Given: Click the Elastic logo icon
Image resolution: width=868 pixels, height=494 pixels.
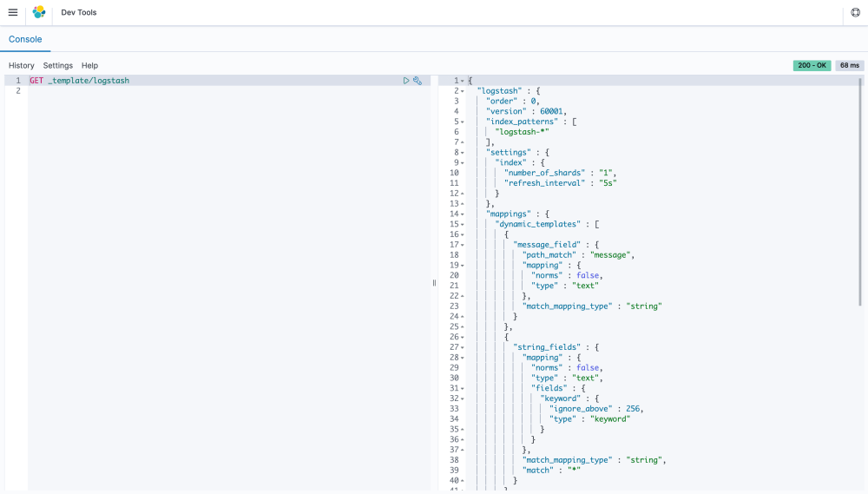Looking at the screenshot, I should pyautogui.click(x=39, y=12).
